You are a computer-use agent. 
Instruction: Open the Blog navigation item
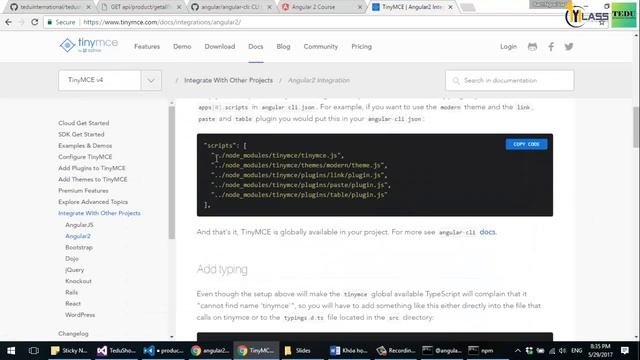[283, 47]
